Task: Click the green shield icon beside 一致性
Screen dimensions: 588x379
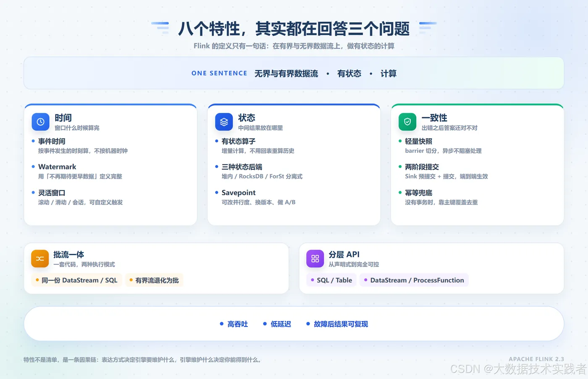Action: [x=407, y=122]
